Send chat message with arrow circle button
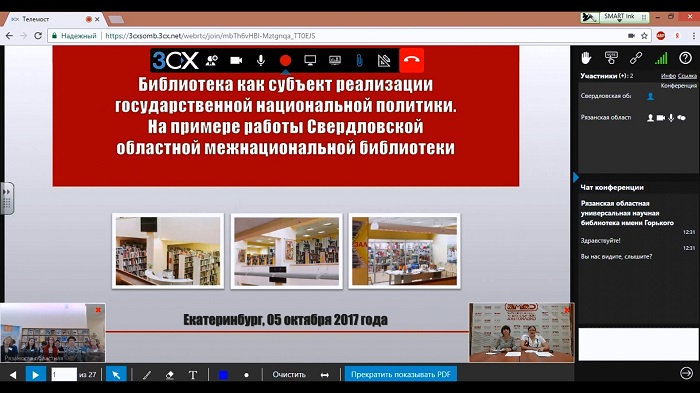 [686, 372]
